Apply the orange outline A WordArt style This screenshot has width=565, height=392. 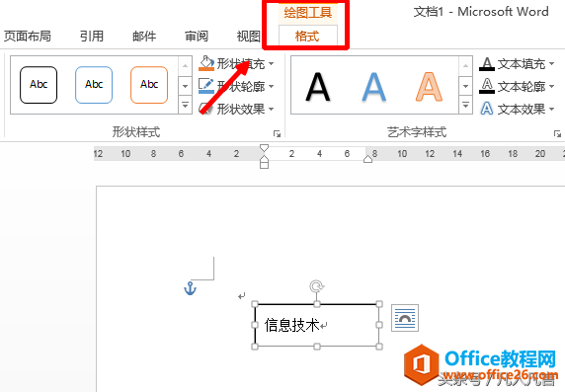(429, 87)
